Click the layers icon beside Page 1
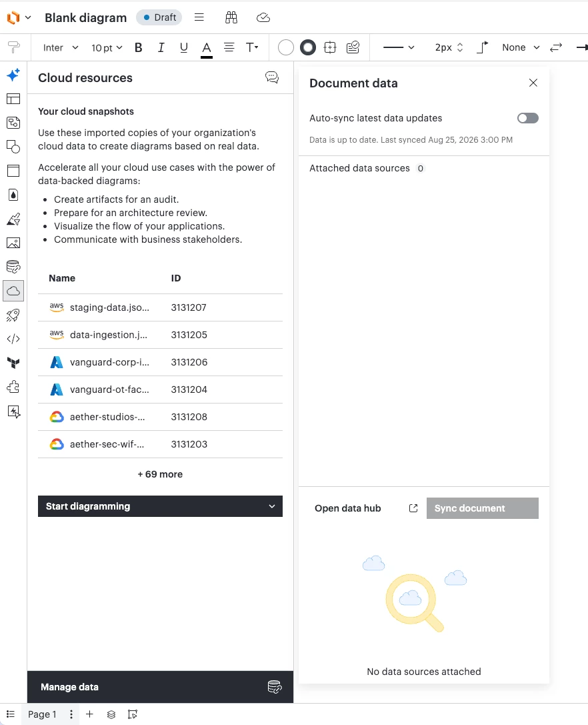 point(111,714)
